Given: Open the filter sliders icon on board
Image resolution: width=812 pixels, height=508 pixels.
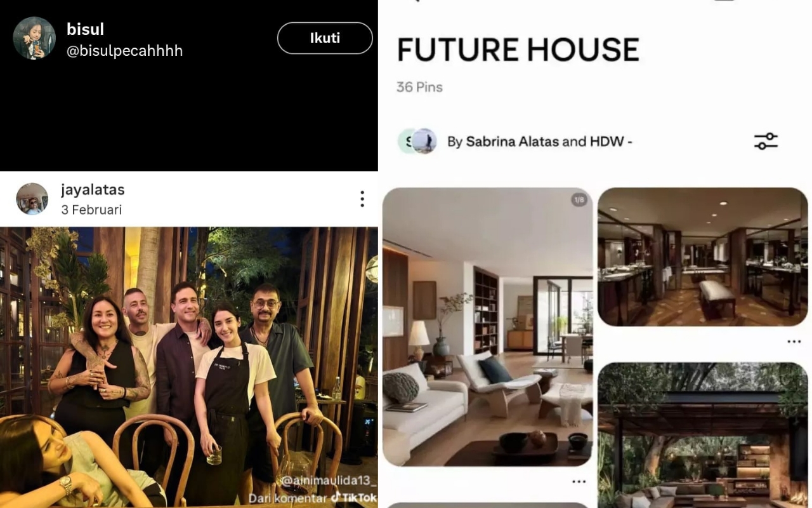Looking at the screenshot, I should coord(766,141).
